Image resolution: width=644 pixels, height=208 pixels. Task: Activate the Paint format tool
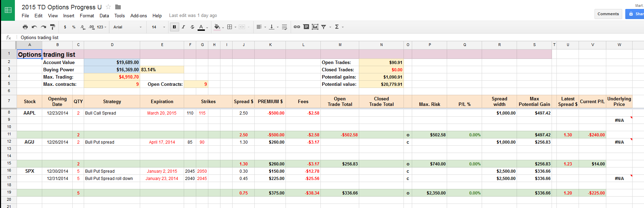[53, 27]
